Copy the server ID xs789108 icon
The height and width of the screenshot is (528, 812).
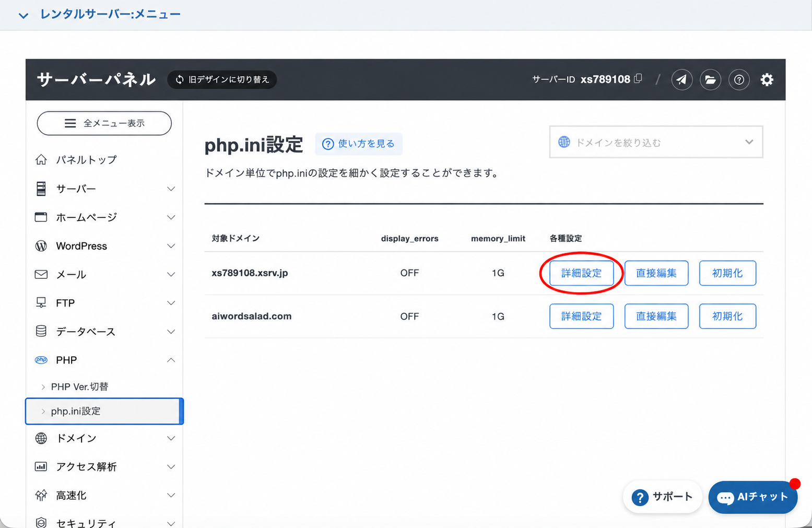638,79
